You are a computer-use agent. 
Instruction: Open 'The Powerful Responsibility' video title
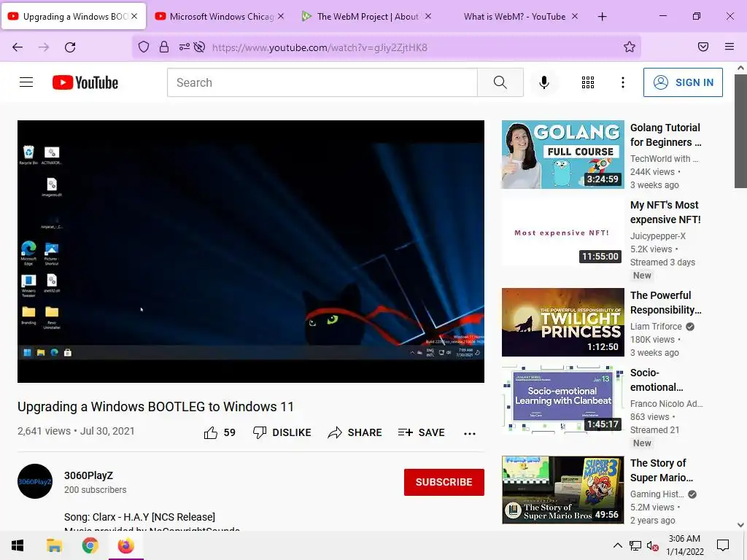pos(665,303)
